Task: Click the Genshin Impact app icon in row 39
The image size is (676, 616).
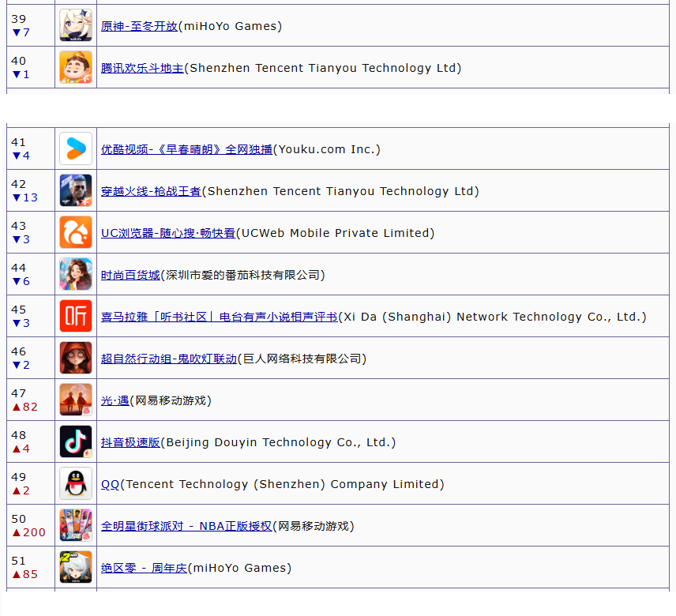Action: point(76,25)
